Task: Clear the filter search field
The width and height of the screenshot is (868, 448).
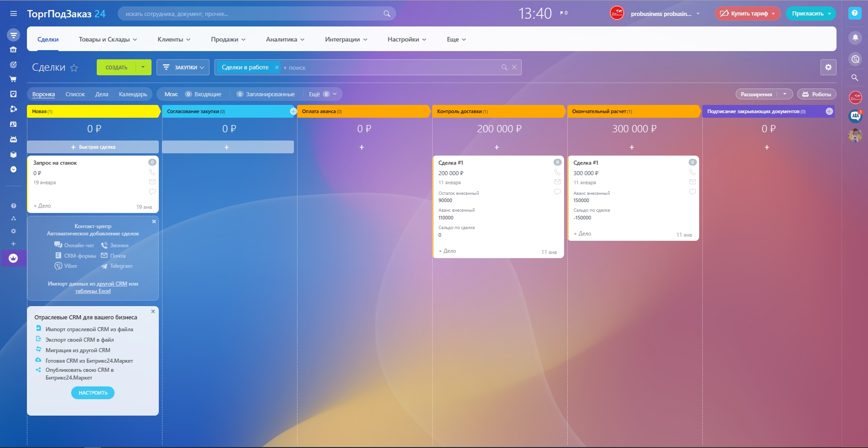Action: pyautogui.click(x=514, y=68)
